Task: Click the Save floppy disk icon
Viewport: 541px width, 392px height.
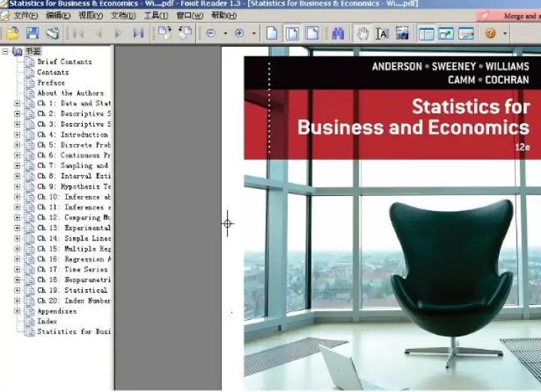Action: [x=32, y=34]
